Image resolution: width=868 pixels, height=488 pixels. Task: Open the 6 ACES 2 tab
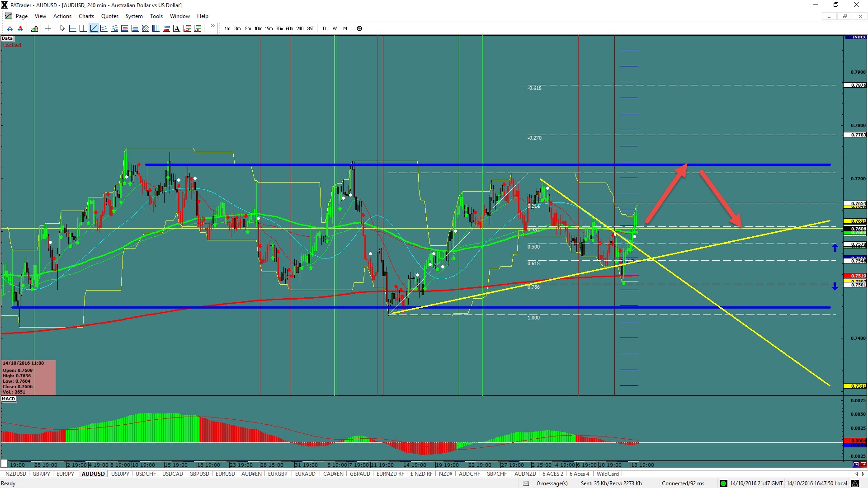[x=553, y=474]
